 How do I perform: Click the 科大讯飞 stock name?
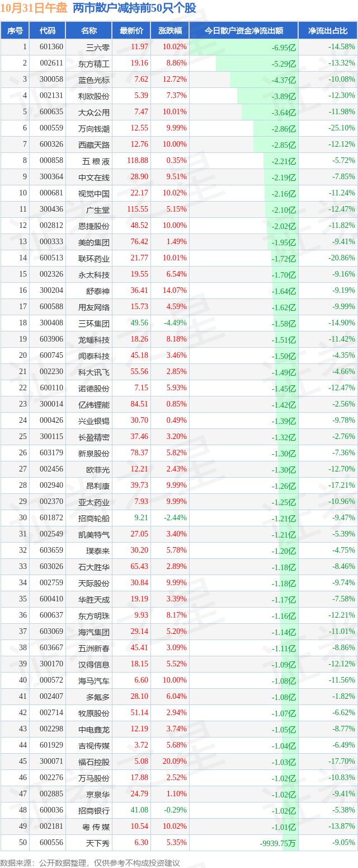click(94, 372)
